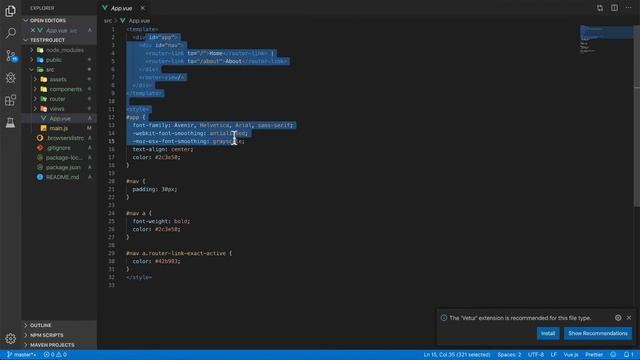Collapse the OPEN EDITORS section

coord(59,20)
